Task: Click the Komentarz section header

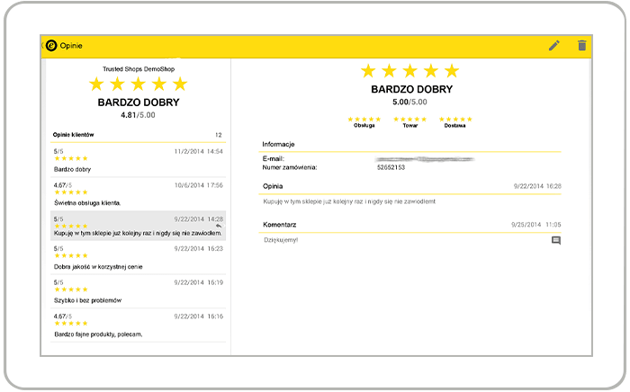Action: (x=280, y=225)
